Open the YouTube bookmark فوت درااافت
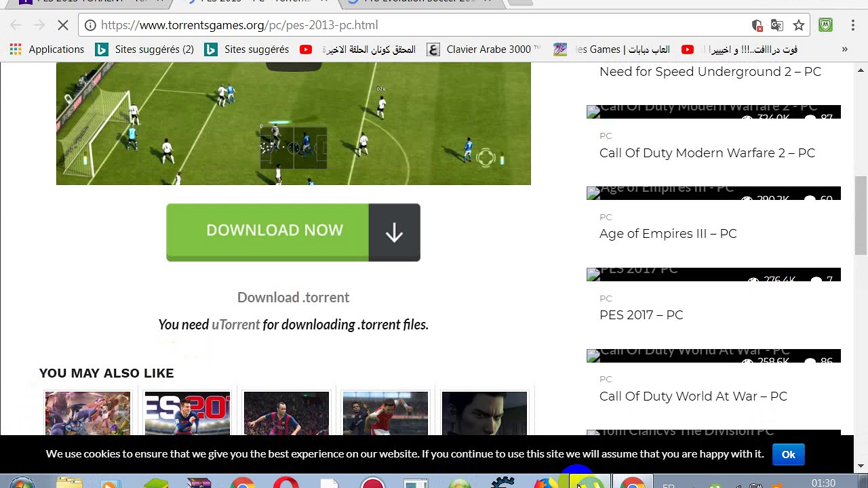 (x=740, y=49)
